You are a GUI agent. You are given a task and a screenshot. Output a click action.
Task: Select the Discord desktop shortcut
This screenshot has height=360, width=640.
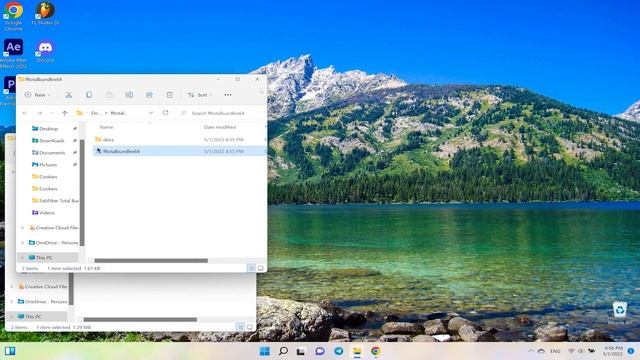pos(45,51)
